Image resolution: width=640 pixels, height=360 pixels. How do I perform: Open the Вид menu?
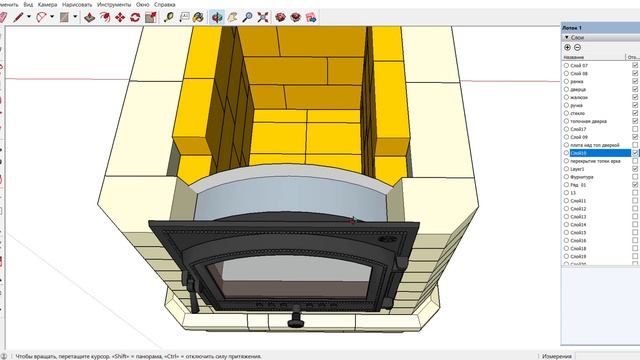(x=28, y=4)
